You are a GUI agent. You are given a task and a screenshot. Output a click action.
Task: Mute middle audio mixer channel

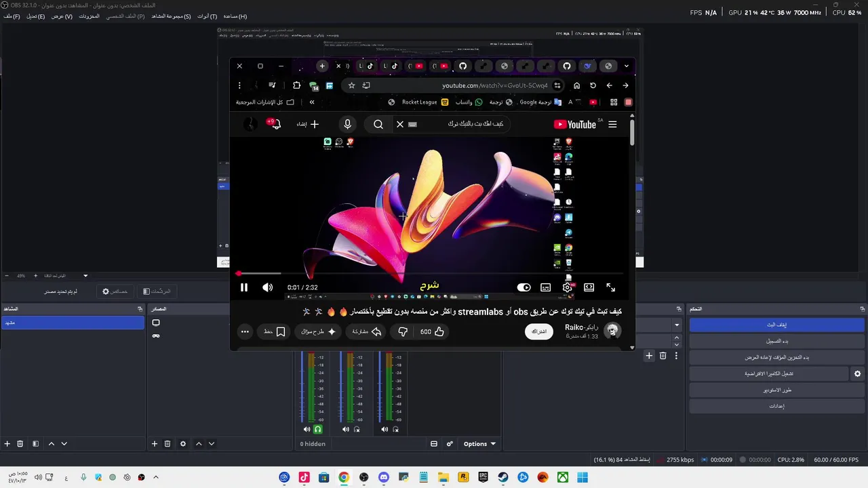pyautogui.click(x=346, y=429)
